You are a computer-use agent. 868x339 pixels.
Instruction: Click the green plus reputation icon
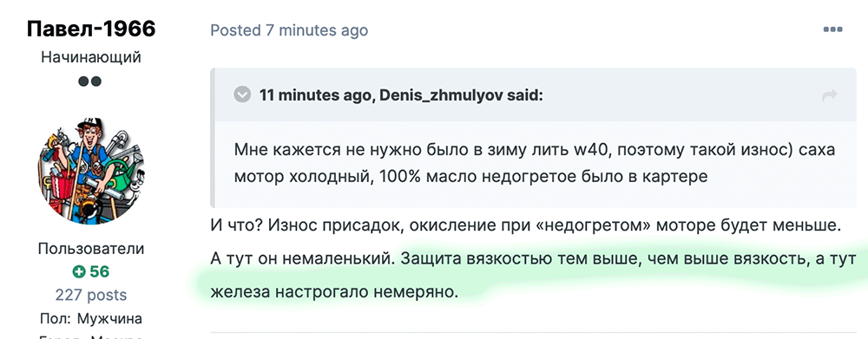[79, 271]
